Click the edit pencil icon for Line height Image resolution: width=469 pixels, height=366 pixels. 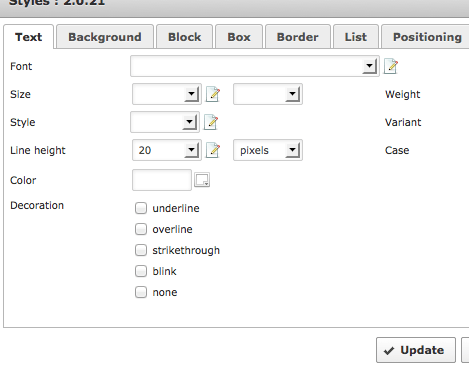pos(213,150)
